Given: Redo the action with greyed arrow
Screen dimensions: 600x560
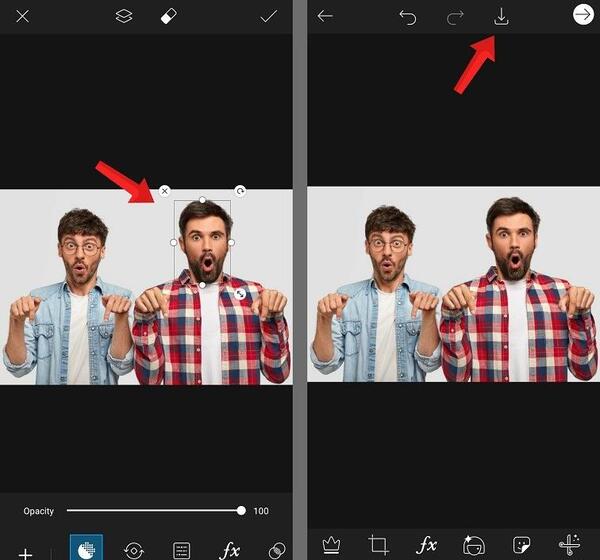Looking at the screenshot, I should point(455,17).
